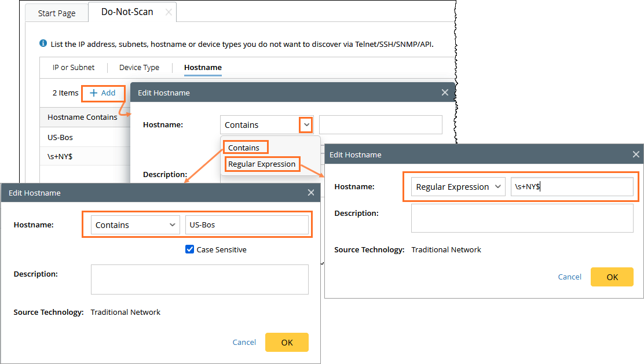Open the IP or Subnet tab
The height and width of the screenshot is (364, 644).
coord(74,68)
